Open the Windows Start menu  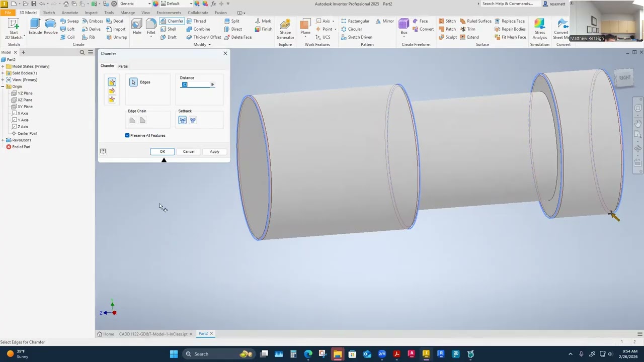click(174, 354)
